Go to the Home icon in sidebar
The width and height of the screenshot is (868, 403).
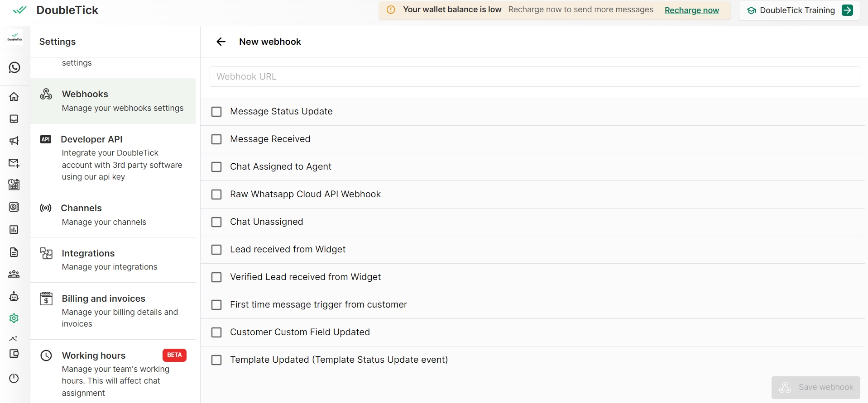[14, 97]
